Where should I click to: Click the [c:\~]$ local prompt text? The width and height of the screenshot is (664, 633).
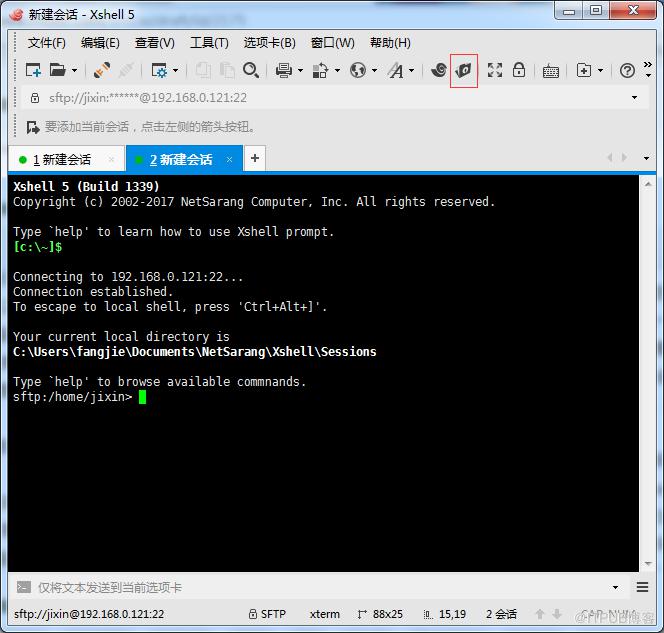(38, 246)
